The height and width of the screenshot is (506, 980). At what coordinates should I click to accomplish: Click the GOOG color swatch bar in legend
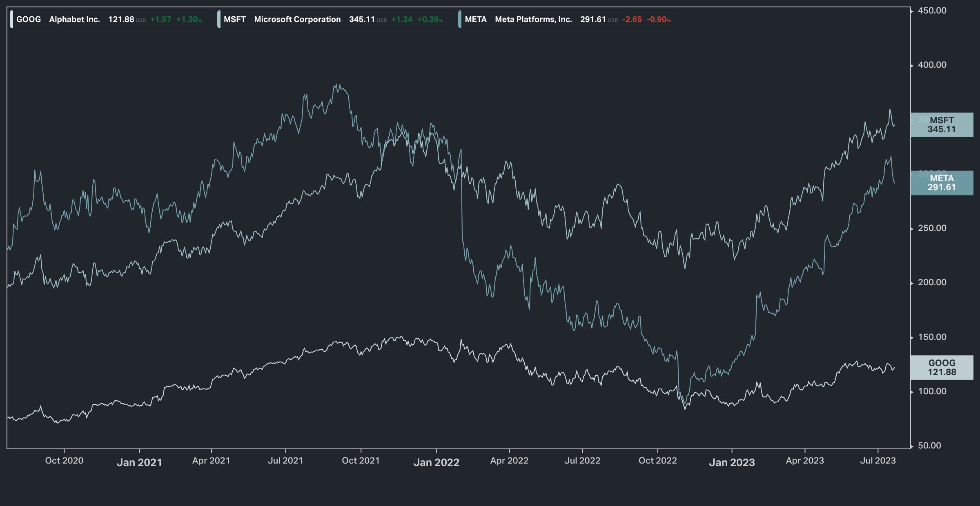click(x=11, y=19)
